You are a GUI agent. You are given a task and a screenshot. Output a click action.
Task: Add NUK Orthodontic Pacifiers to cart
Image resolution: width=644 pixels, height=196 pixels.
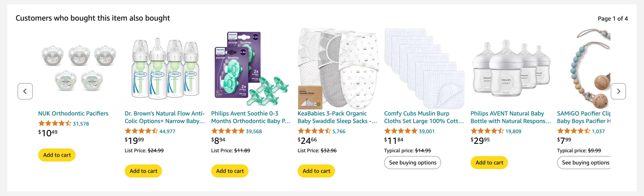(57, 155)
